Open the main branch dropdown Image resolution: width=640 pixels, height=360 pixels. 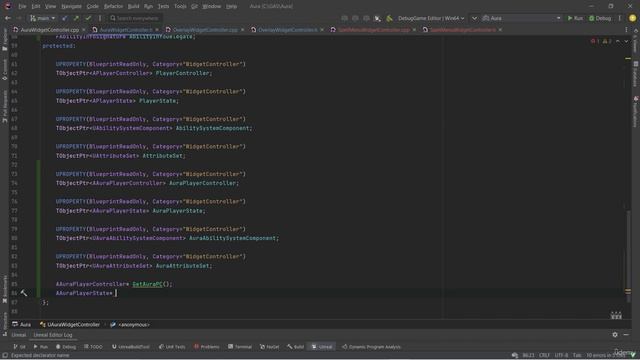42,18
